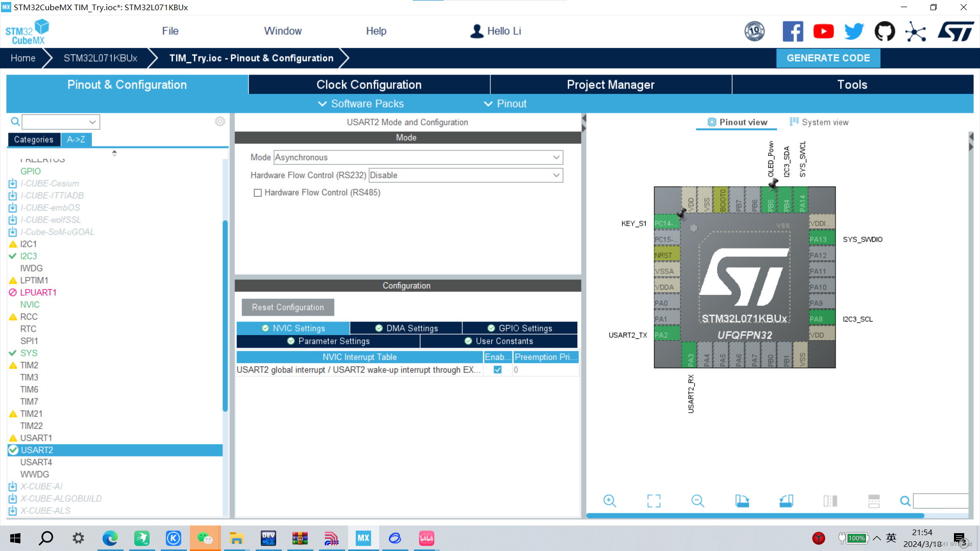Zoom out of the pinout view

click(x=698, y=501)
